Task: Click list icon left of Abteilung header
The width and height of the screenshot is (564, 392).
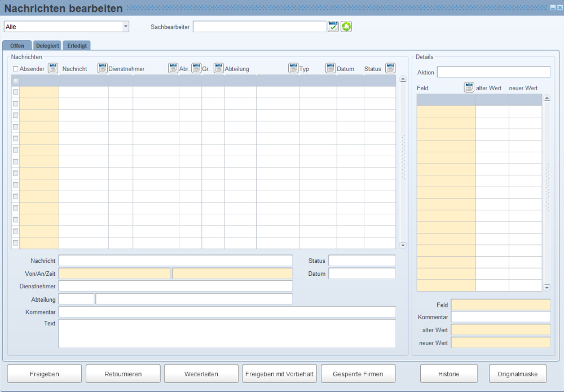Action: 219,68
